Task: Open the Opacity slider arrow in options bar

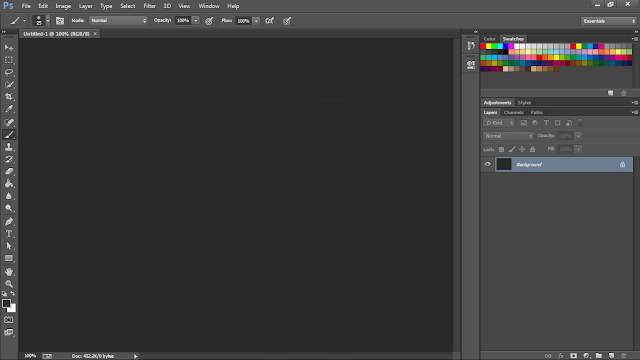Action: pos(196,20)
